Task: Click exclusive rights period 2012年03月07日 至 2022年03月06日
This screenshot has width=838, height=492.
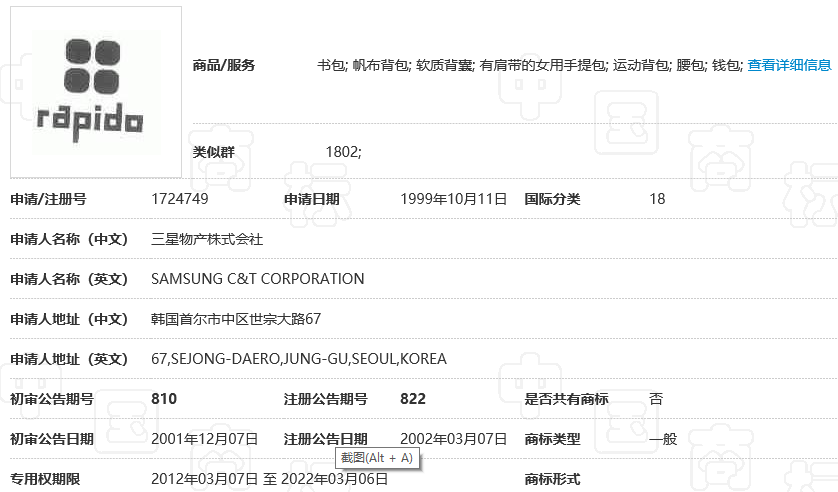Action: 269,479
